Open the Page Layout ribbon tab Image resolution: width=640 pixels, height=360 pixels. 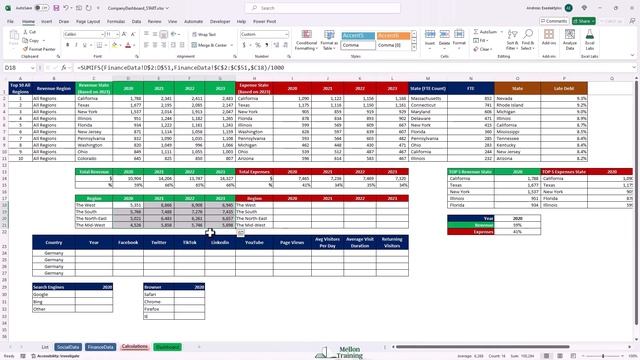(x=88, y=21)
